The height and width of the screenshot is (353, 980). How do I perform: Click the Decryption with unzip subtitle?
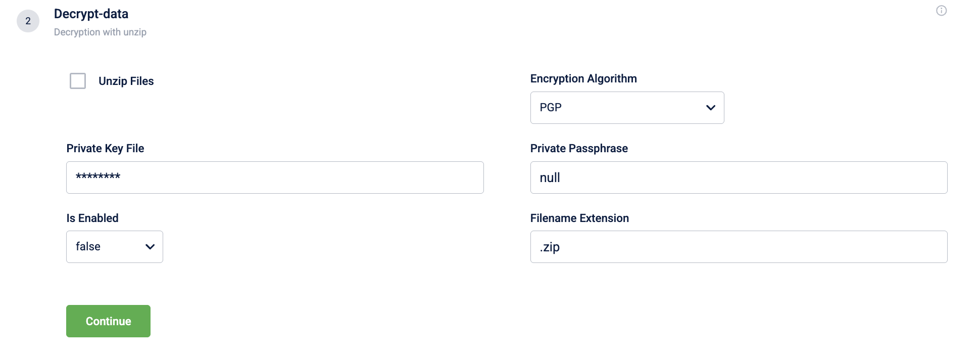(x=100, y=32)
